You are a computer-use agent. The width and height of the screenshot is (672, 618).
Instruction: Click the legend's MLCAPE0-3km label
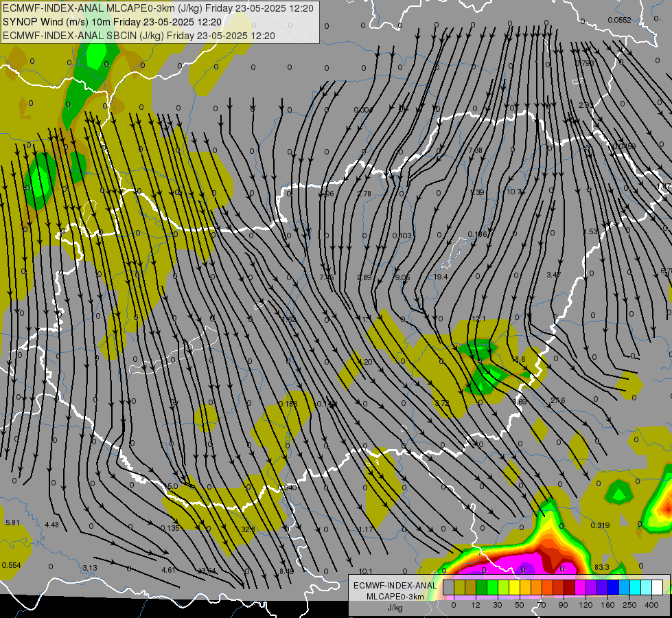[395, 597]
